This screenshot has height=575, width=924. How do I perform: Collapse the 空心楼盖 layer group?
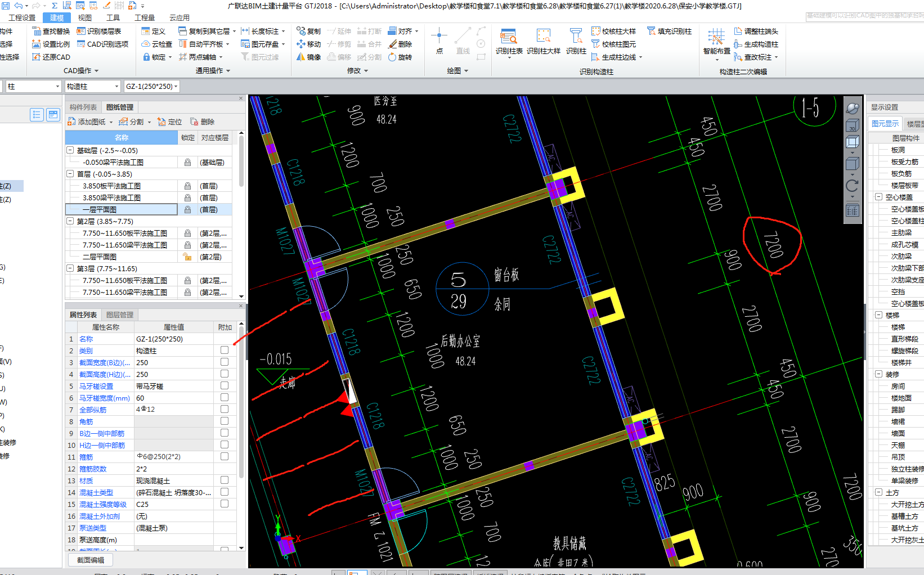878,197
